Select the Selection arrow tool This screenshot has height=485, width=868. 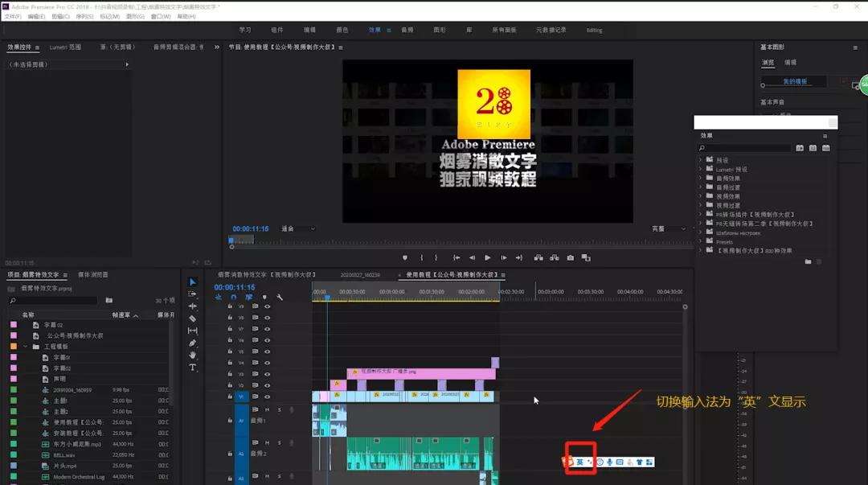[x=193, y=282]
